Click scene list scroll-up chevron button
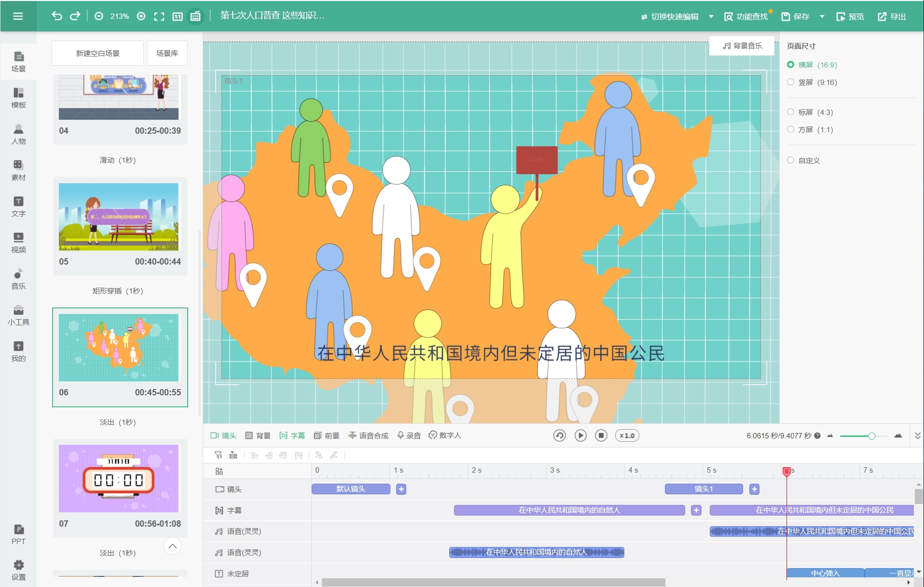924x587 pixels. (172, 546)
